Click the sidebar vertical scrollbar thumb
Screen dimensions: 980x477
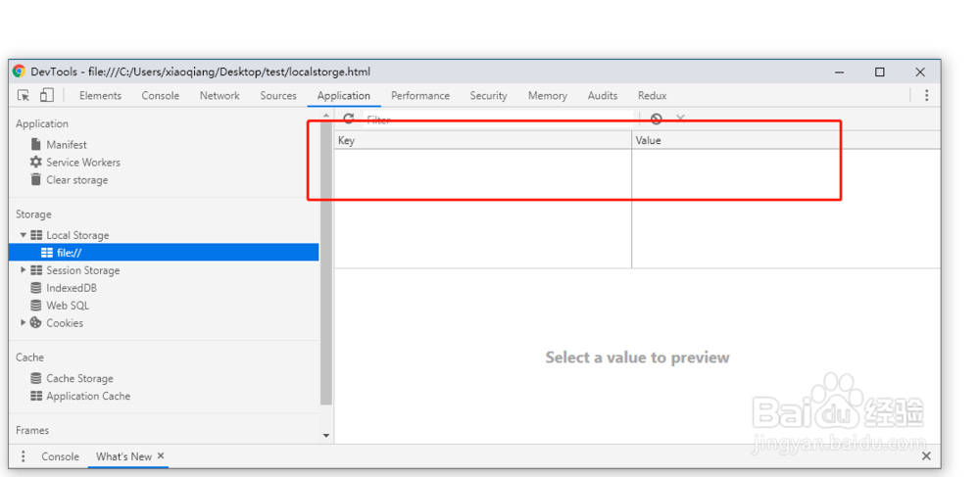(x=326, y=262)
